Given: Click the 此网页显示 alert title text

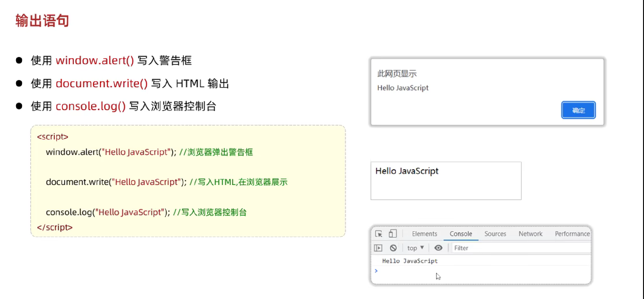Looking at the screenshot, I should [x=397, y=74].
